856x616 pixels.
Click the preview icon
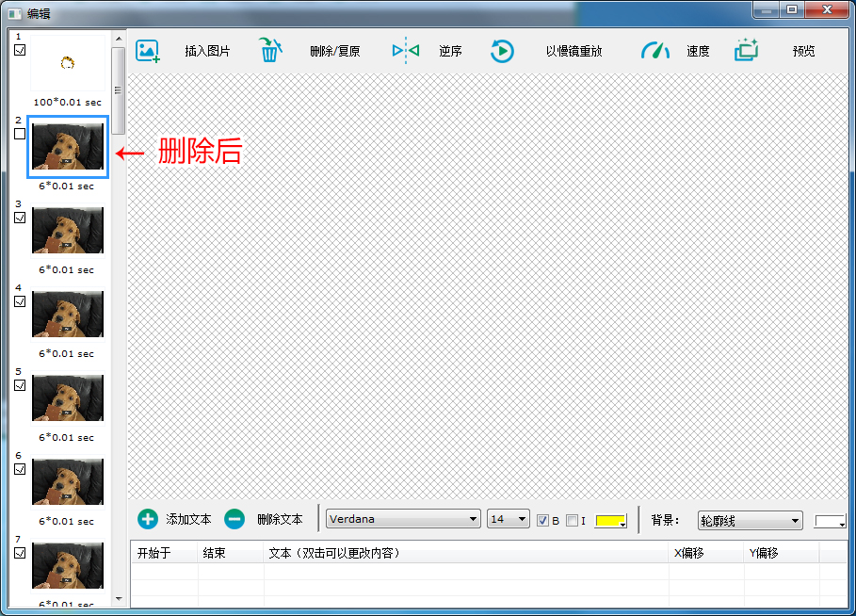[x=746, y=51]
